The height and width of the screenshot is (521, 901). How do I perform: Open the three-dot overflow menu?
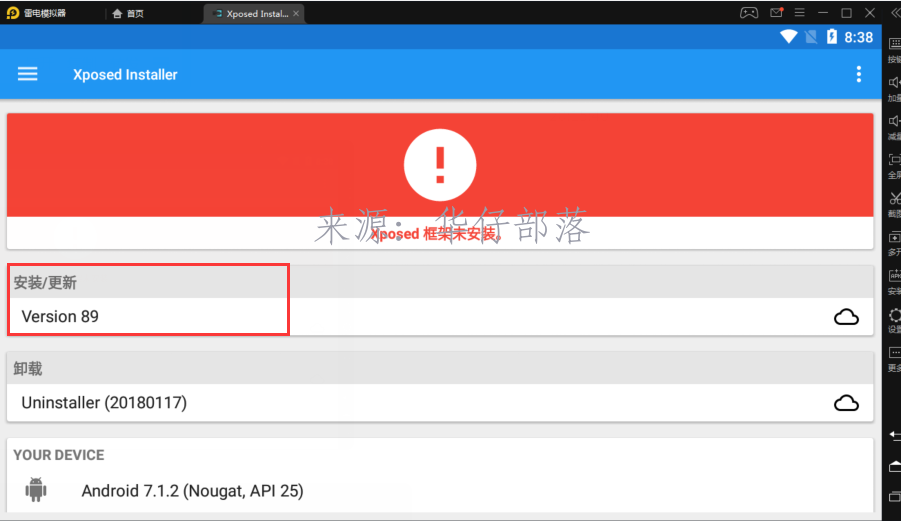point(858,74)
